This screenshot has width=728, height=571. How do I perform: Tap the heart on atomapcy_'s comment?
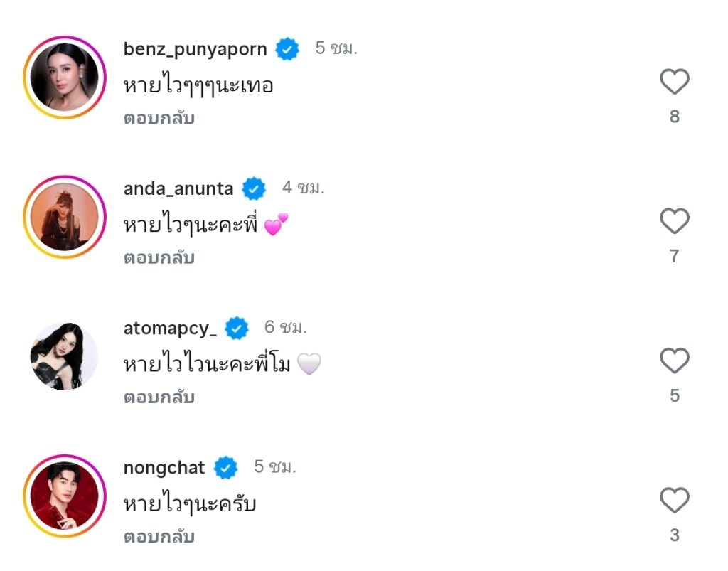point(674,361)
